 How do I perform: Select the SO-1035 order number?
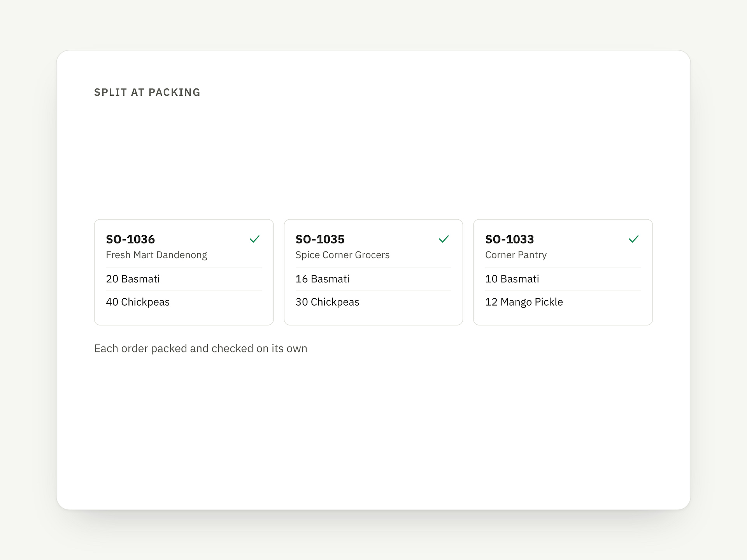click(x=320, y=239)
